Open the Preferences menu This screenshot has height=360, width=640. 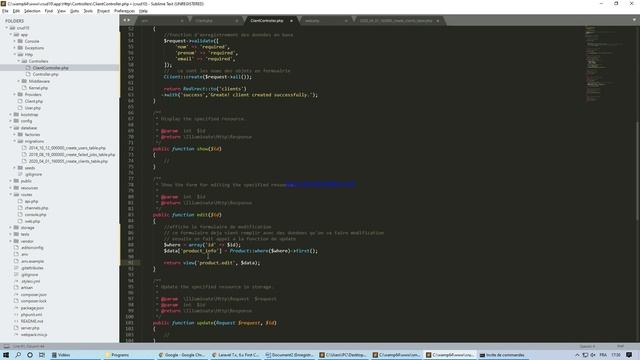tap(124, 11)
